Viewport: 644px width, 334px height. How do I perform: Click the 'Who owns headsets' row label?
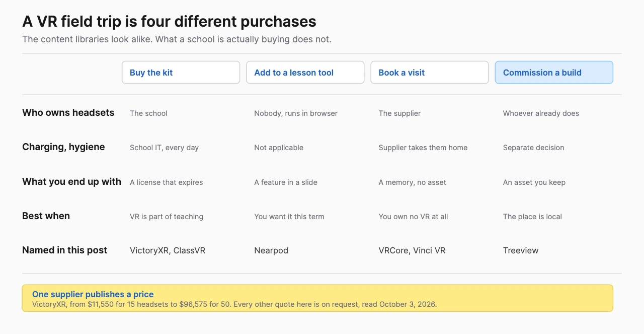pyautogui.click(x=68, y=113)
